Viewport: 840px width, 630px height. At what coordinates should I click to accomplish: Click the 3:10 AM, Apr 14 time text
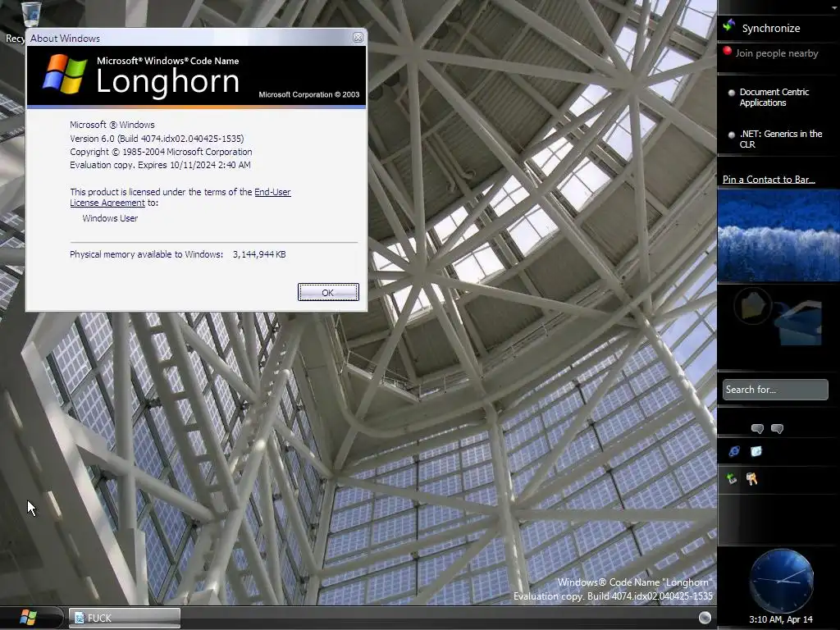pos(781,619)
